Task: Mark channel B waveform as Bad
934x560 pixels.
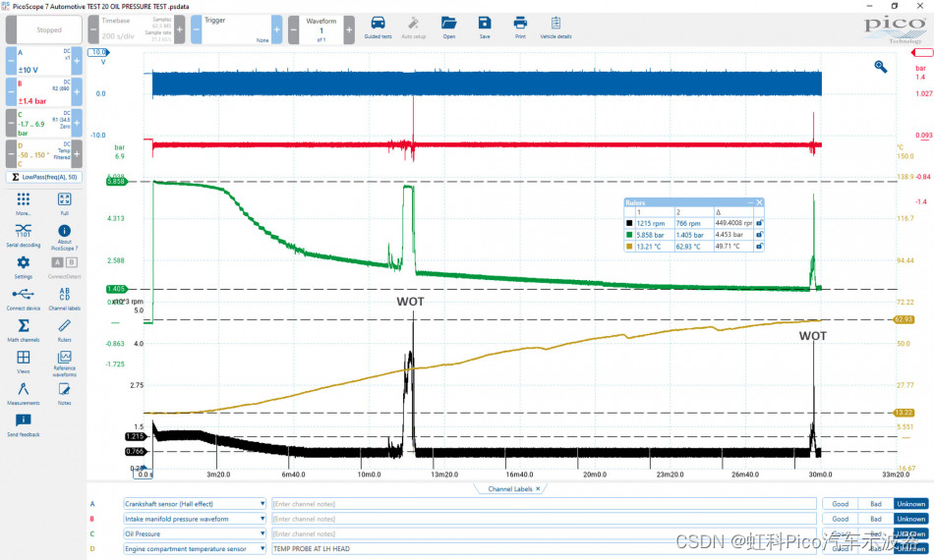Action: pyautogui.click(x=875, y=519)
